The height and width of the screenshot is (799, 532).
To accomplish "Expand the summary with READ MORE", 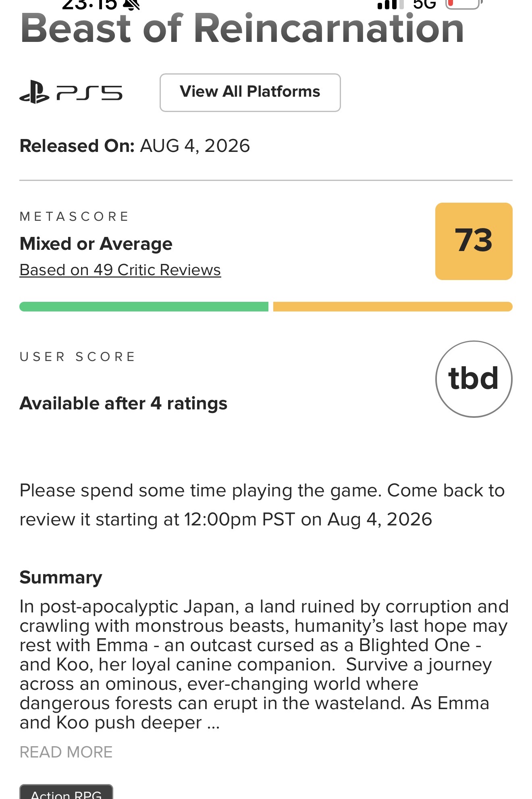I will pos(66,752).
